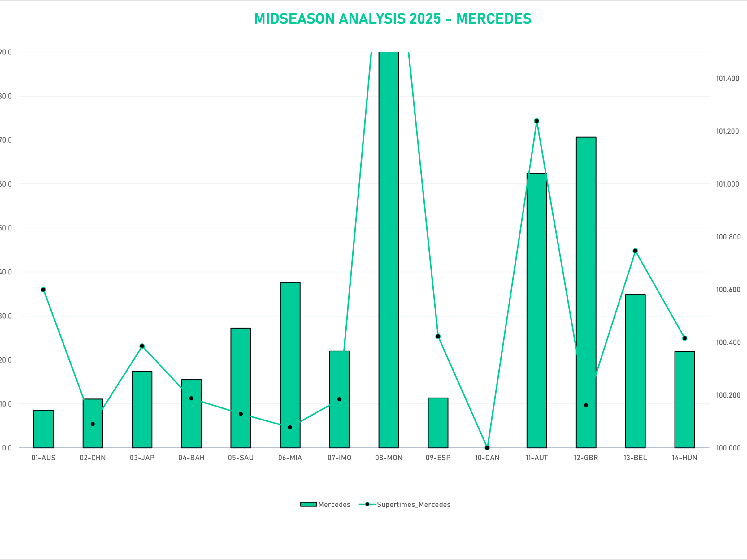This screenshot has height=560, width=747.
Task: Click the 100.200 secondary axis value
Action: tap(728, 395)
